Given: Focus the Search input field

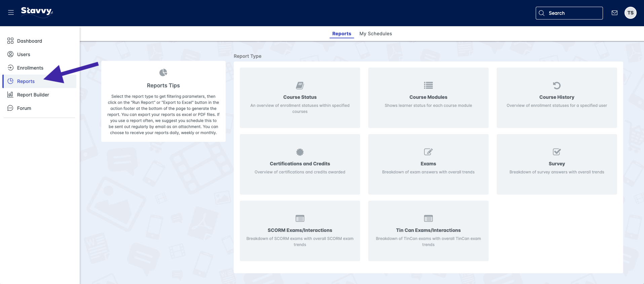Looking at the screenshot, I should (569, 13).
